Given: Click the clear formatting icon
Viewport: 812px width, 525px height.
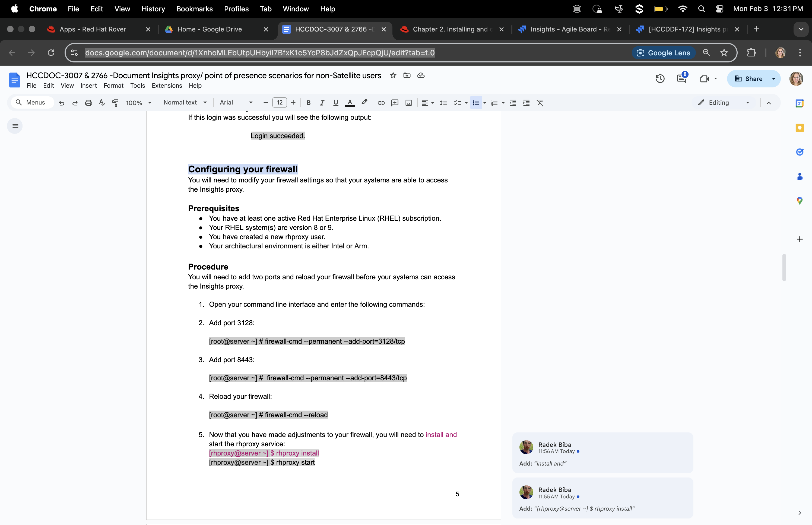Looking at the screenshot, I should coord(540,103).
